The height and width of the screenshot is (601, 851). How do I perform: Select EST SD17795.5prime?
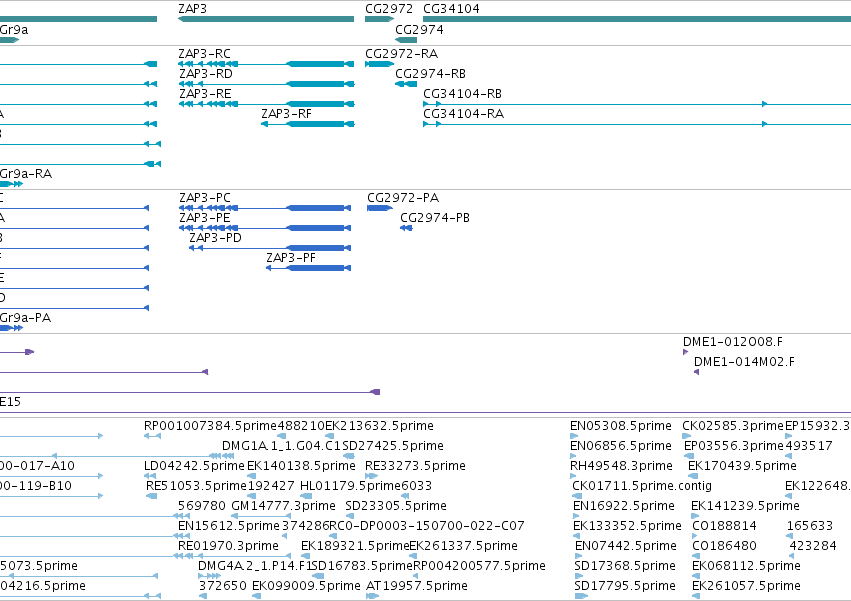click(x=625, y=586)
